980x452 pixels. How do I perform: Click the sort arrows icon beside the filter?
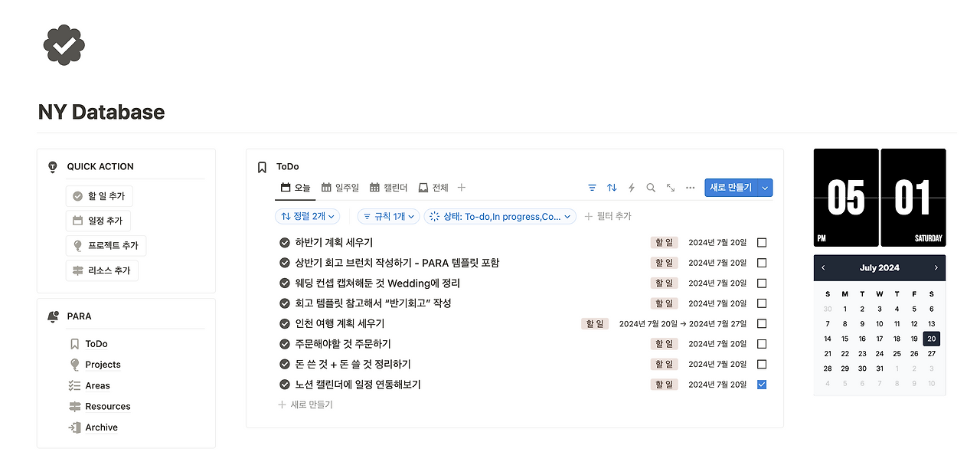(611, 187)
